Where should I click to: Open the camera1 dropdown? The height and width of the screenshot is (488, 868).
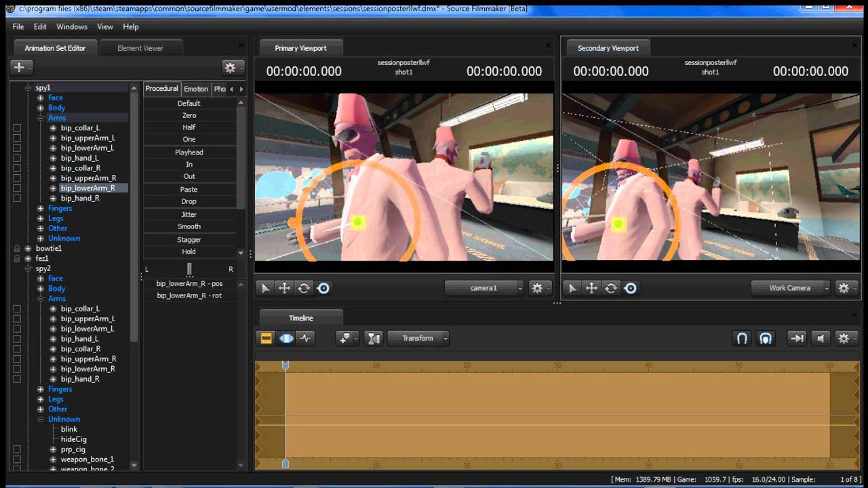pyautogui.click(x=484, y=288)
